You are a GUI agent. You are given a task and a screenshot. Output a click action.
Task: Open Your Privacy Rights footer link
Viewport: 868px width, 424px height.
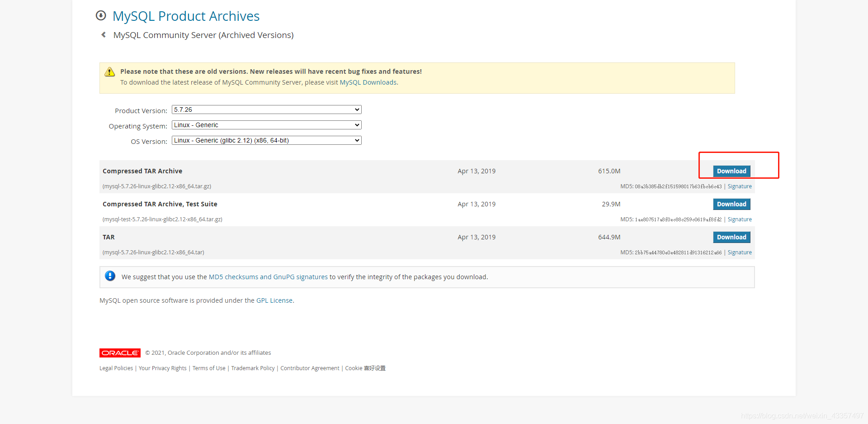pos(163,368)
